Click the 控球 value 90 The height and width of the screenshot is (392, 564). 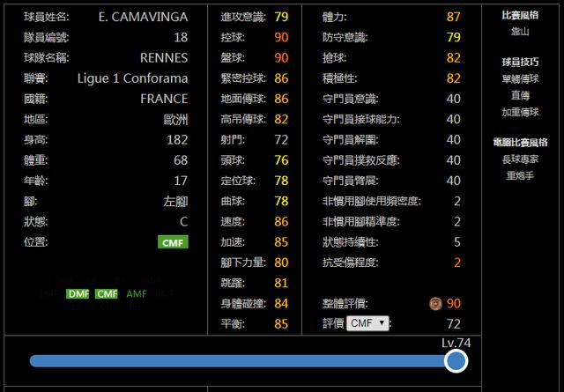pyautogui.click(x=281, y=37)
